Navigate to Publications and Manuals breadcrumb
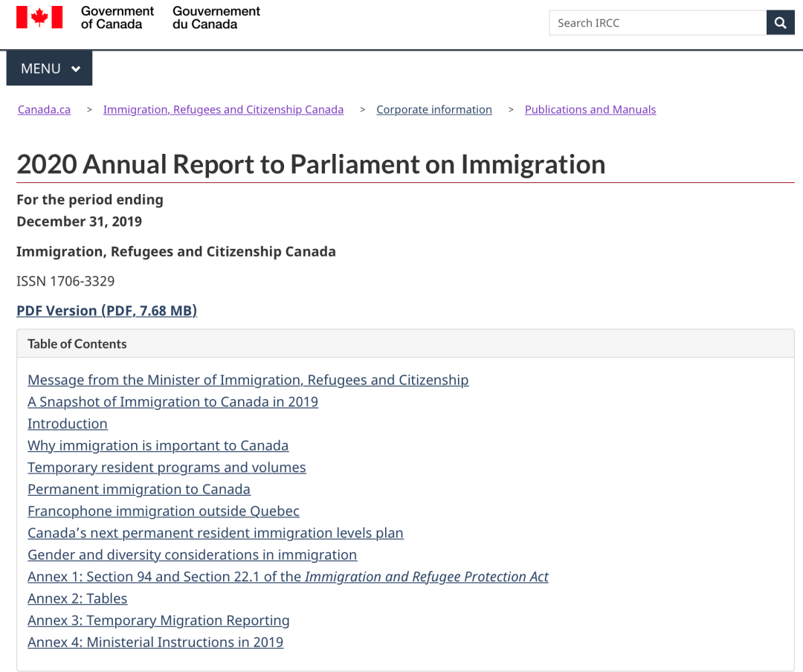This screenshot has width=803, height=672. (590, 109)
